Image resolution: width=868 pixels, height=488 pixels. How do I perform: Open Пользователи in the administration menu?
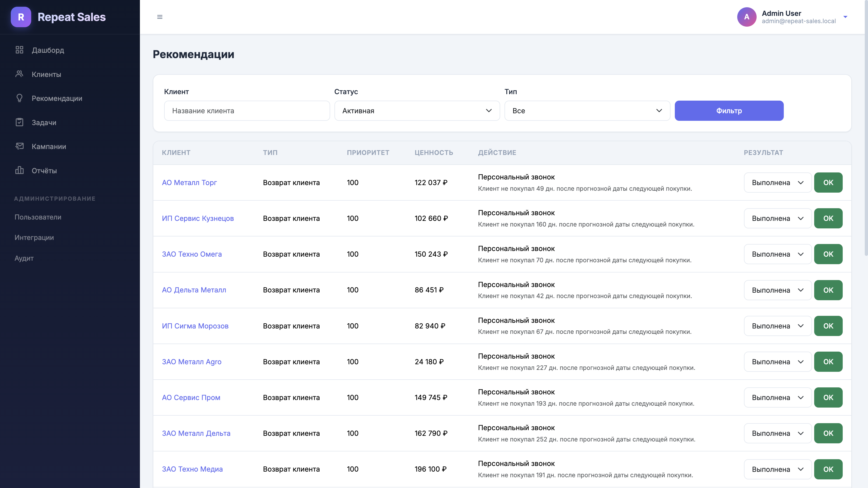(38, 217)
